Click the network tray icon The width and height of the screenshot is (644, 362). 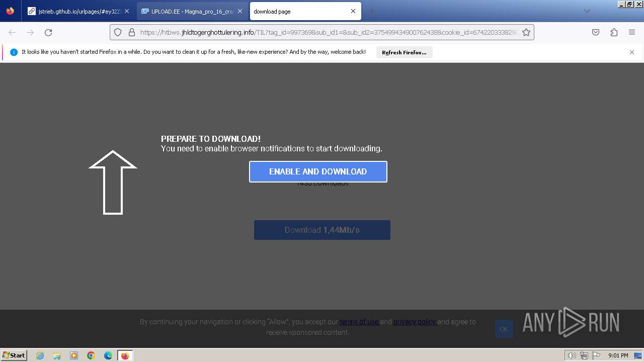584,355
